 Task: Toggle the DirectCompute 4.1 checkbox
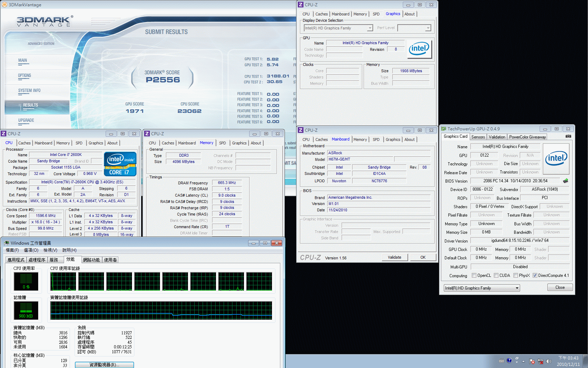coord(535,275)
